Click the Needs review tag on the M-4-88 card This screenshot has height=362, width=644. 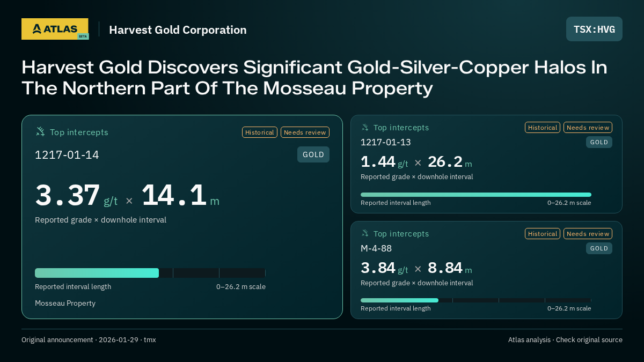pyautogui.click(x=588, y=234)
